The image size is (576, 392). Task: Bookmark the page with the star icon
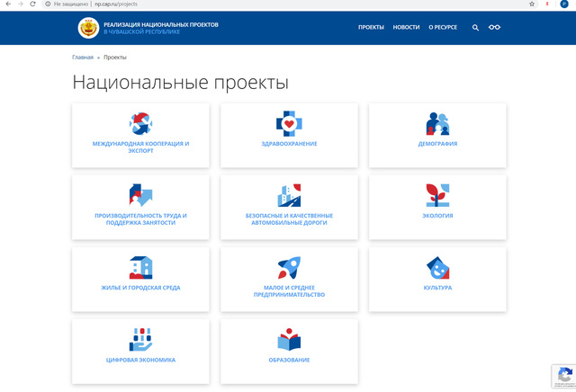pos(532,4)
